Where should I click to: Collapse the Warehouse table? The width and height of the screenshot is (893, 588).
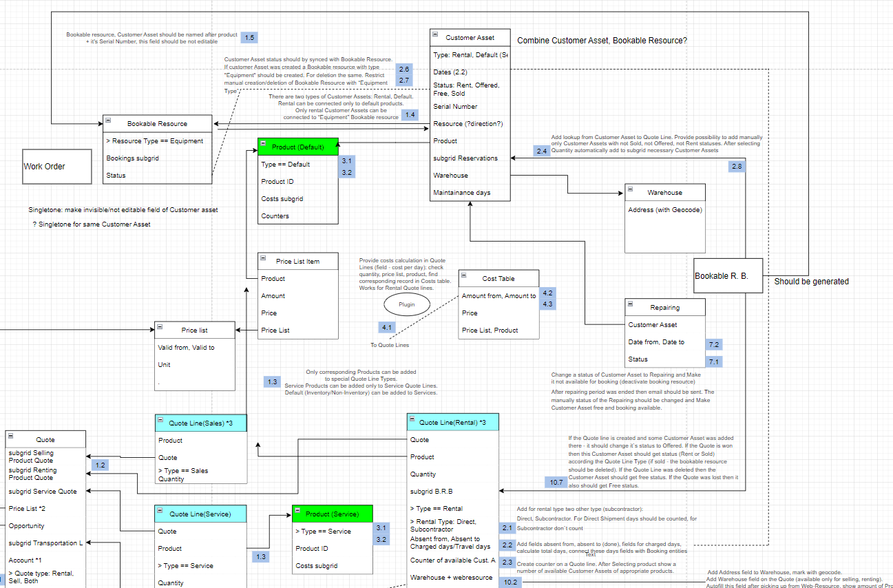[630, 189]
